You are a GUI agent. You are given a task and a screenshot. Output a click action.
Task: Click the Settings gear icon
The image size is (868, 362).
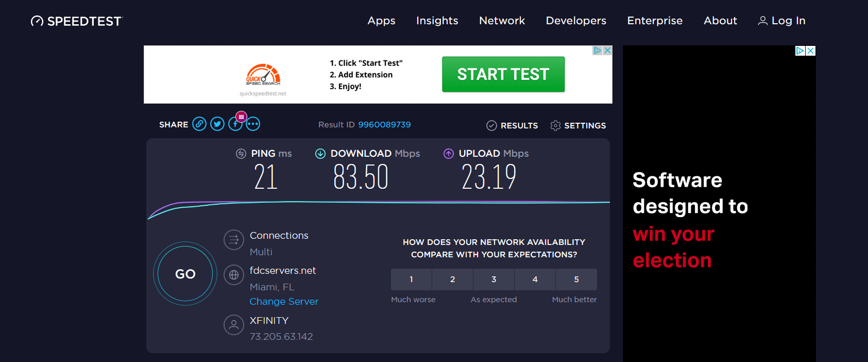555,125
